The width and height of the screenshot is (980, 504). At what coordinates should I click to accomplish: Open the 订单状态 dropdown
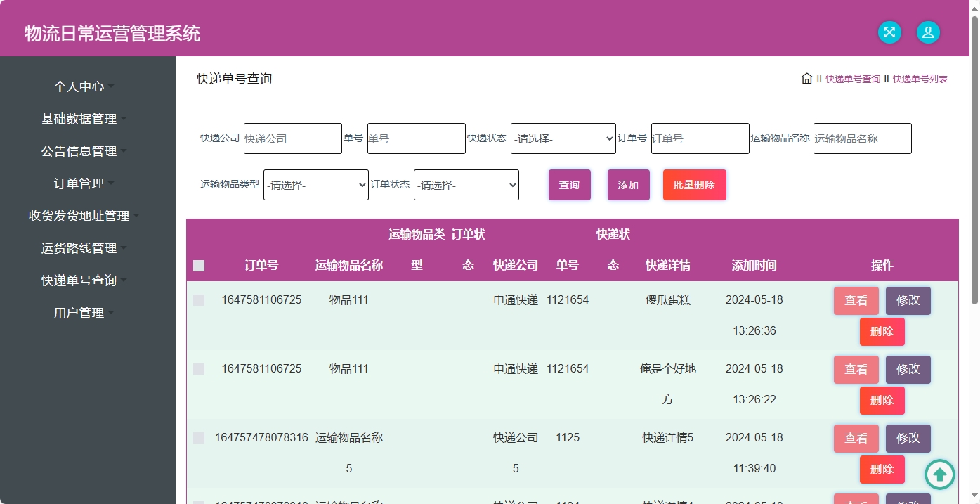(466, 185)
